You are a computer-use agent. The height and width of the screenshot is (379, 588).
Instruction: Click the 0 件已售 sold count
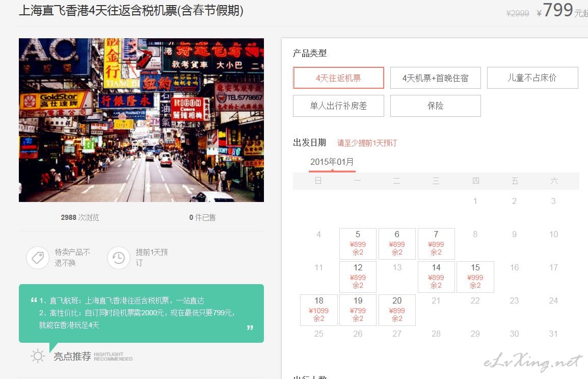pyautogui.click(x=202, y=217)
